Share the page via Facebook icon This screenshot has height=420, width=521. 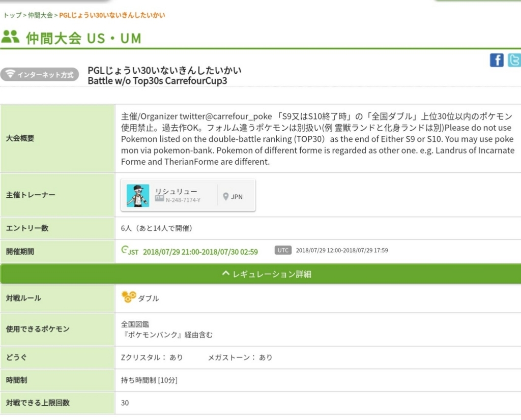(x=497, y=60)
